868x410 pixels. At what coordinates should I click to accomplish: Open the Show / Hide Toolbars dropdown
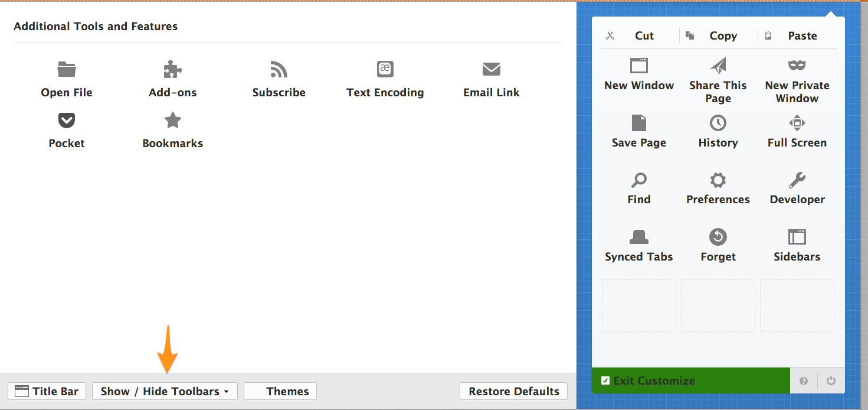tap(165, 391)
